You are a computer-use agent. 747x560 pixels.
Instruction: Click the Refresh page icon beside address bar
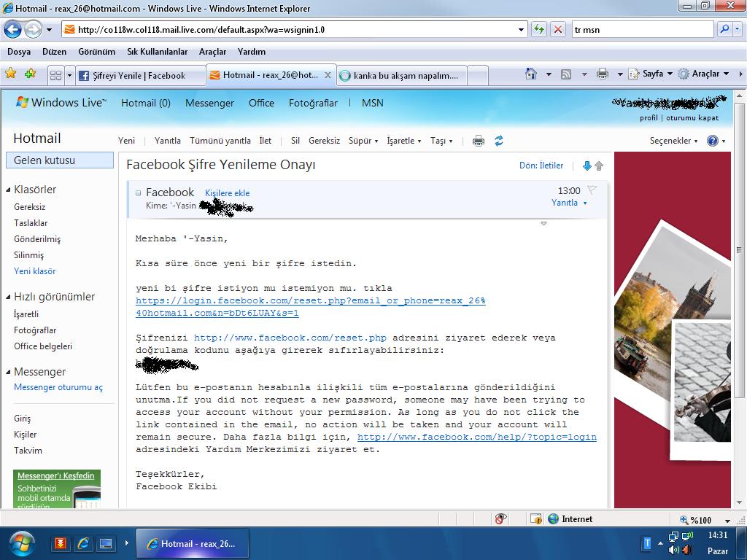(539, 29)
